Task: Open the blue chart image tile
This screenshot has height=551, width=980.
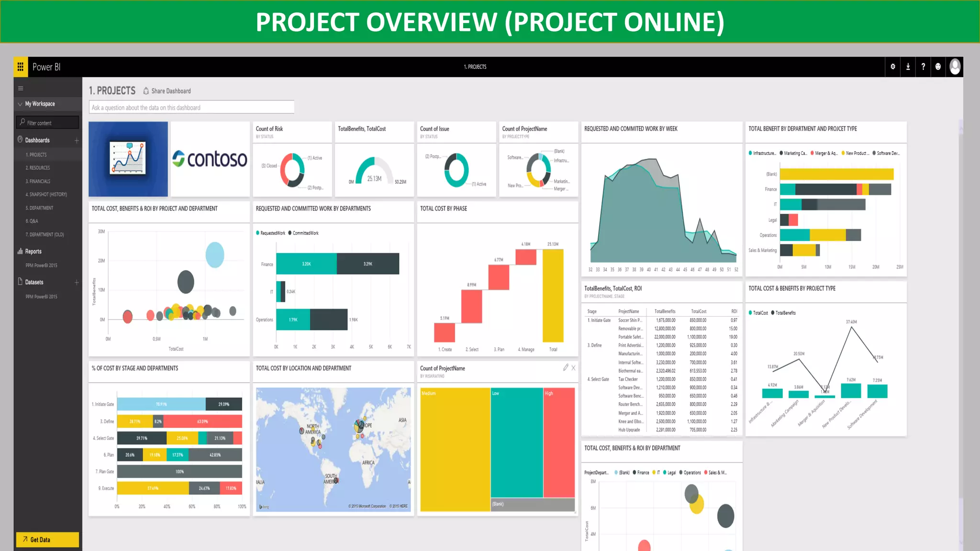Action: [128, 159]
